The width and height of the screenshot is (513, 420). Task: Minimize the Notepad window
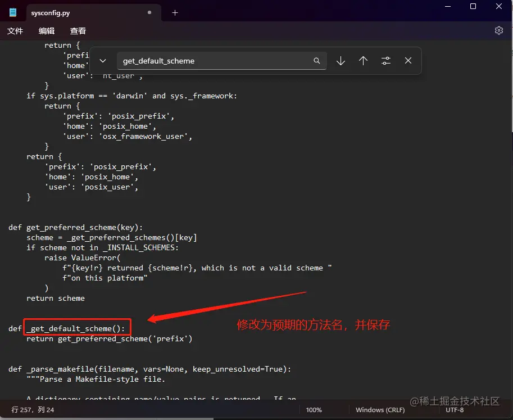pos(448,6)
